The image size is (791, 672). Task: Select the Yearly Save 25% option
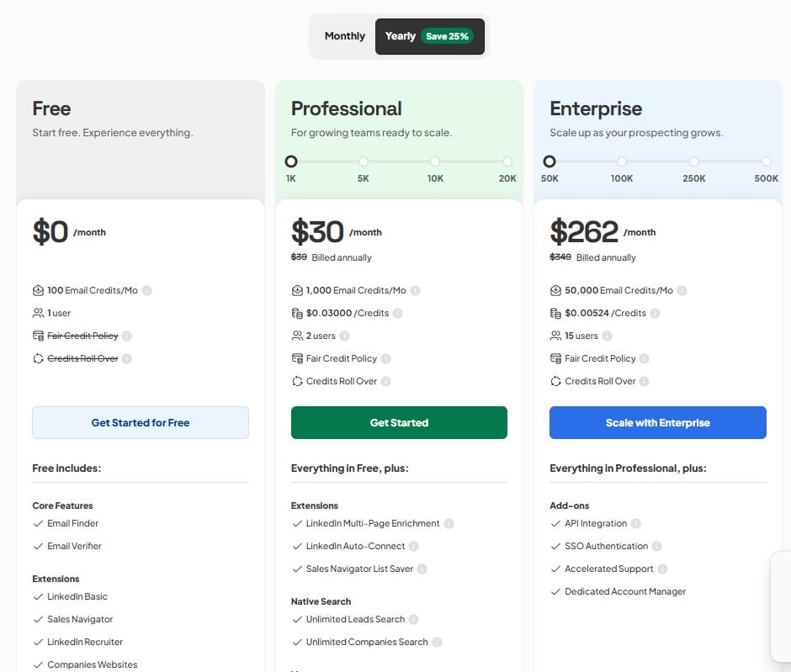tap(428, 36)
